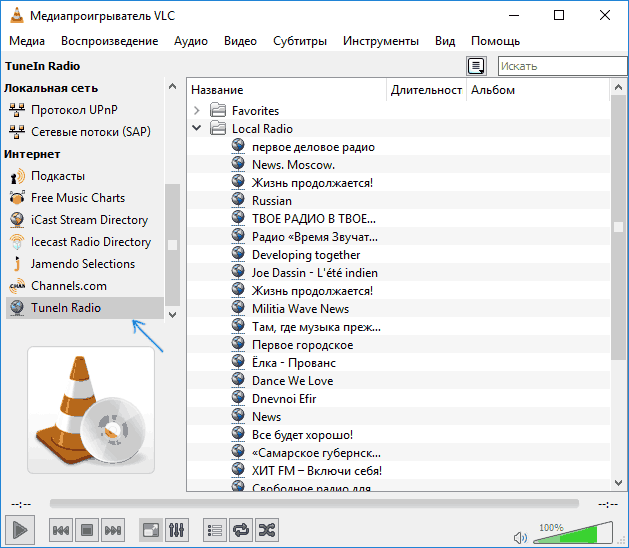Open the Воспроизведение menu

pyautogui.click(x=110, y=41)
